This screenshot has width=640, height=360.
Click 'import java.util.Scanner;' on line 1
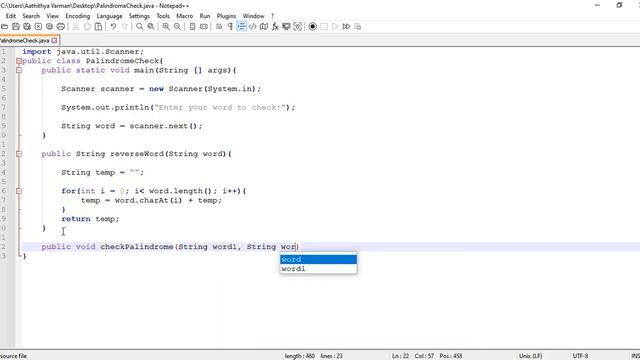coord(83,52)
